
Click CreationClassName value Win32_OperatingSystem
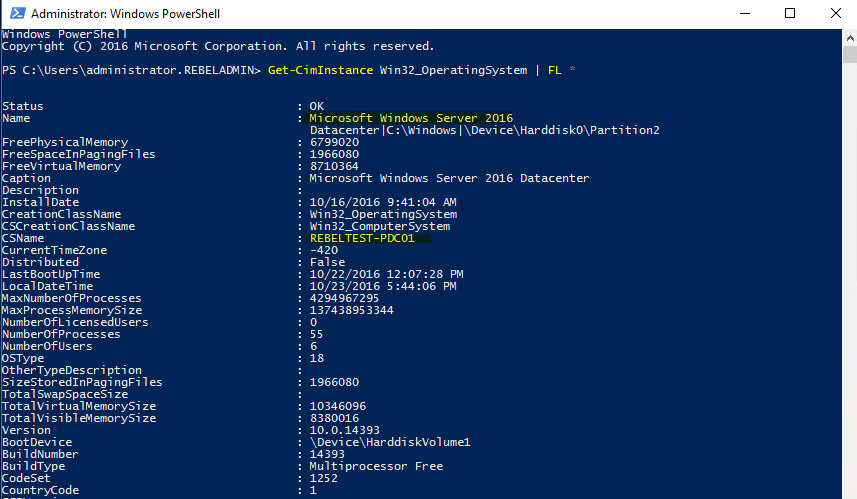click(x=384, y=214)
